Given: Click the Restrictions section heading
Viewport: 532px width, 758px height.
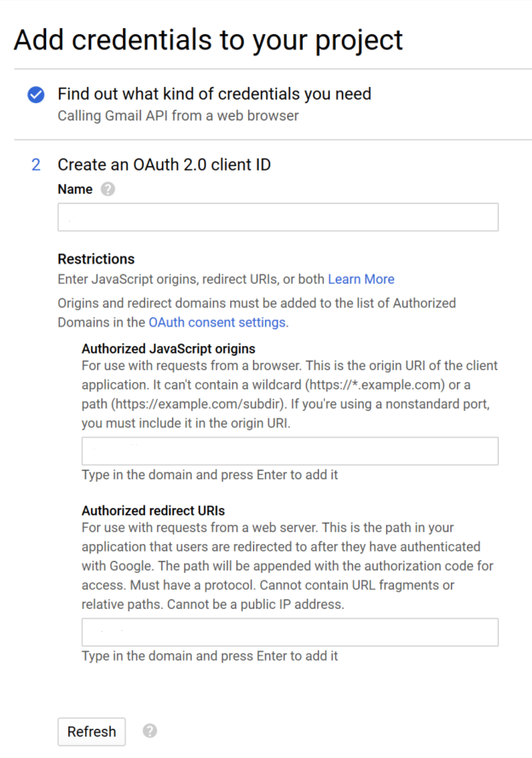Looking at the screenshot, I should click(96, 259).
